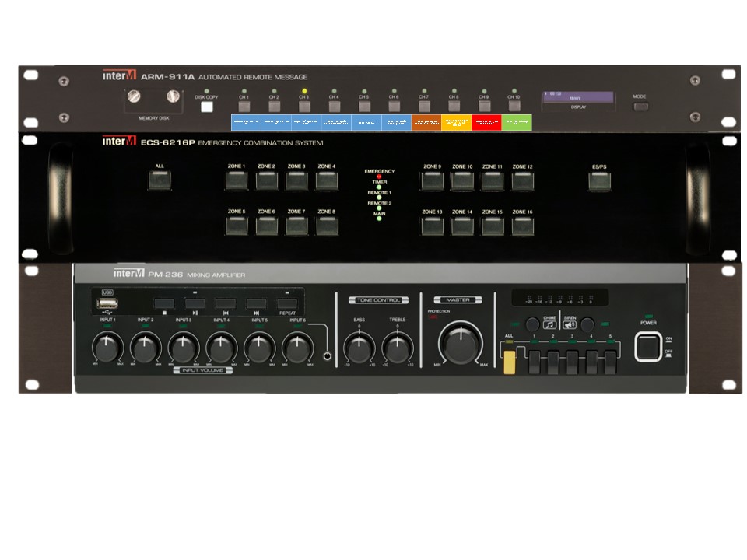The image size is (747, 560).
Task: Toggle ZONE 9 selector button
Action: [x=433, y=181]
